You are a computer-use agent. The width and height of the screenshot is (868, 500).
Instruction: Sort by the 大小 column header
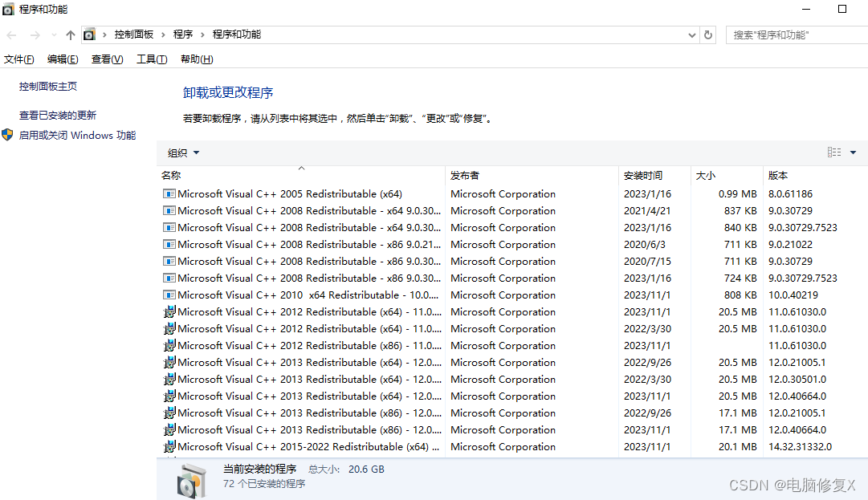tap(706, 175)
